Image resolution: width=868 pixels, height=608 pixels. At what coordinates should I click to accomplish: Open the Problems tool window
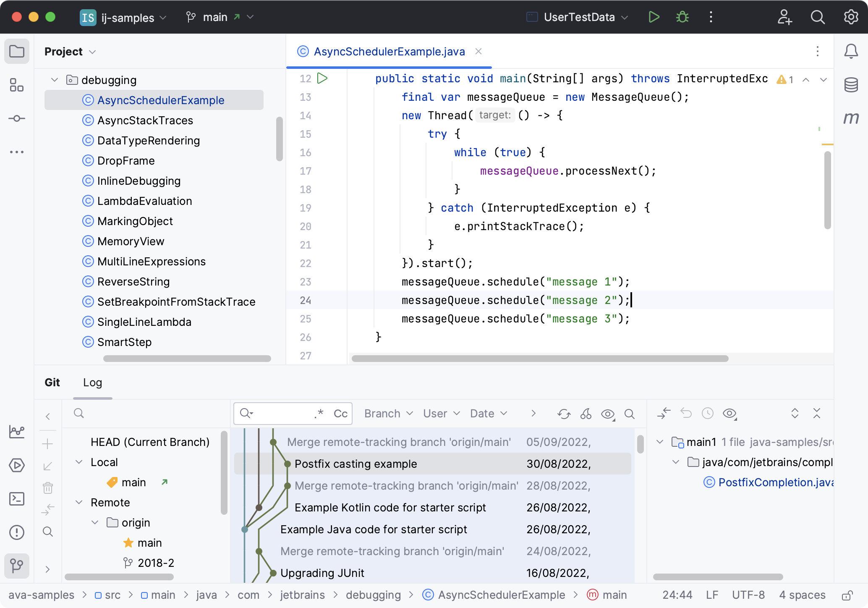[17, 532]
